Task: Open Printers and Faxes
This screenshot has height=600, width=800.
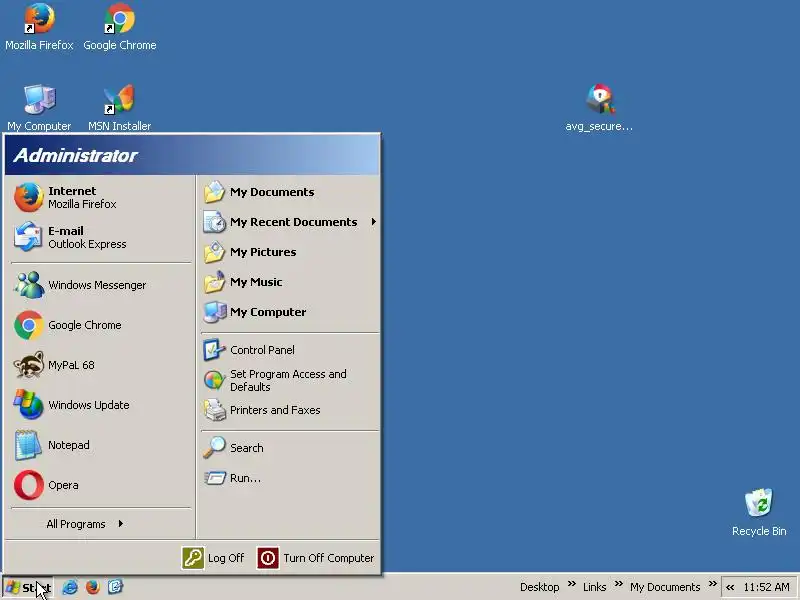Action: 290,410
